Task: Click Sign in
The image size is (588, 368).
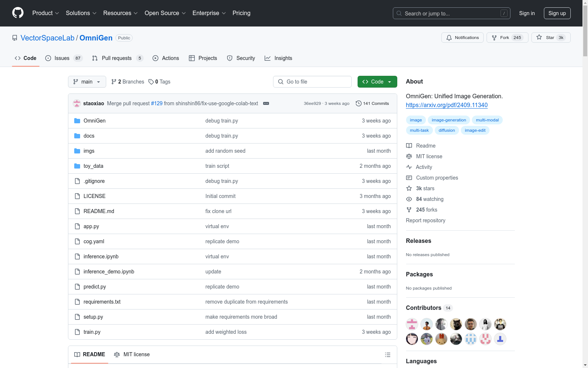Action: click(527, 13)
